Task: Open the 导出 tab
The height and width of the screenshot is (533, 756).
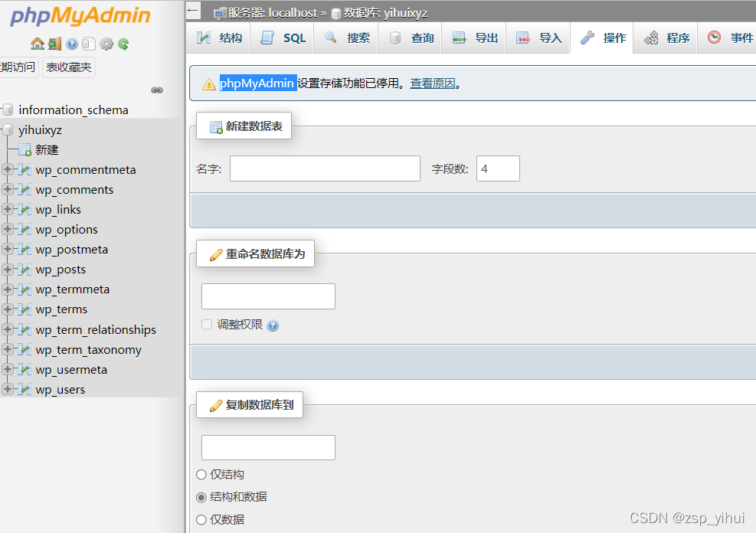Action: pyautogui.click(x=475, y=38)
